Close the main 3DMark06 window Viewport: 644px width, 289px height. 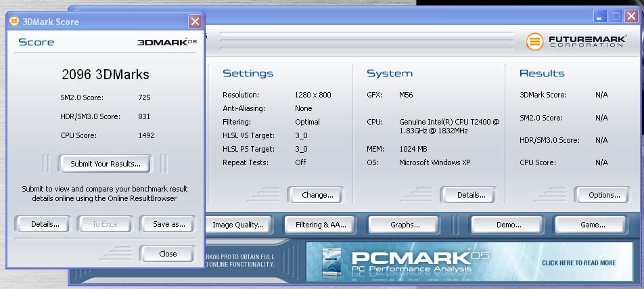(x=631, y=16)
